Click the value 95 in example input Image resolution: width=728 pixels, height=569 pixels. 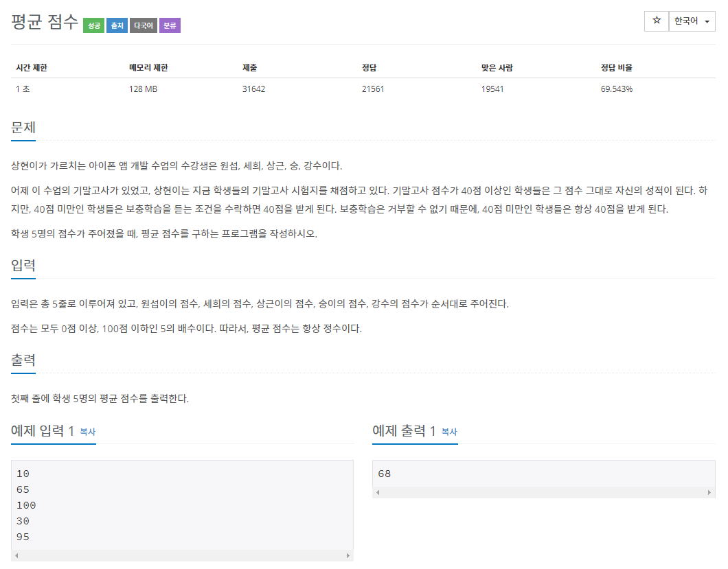[23, 537]
